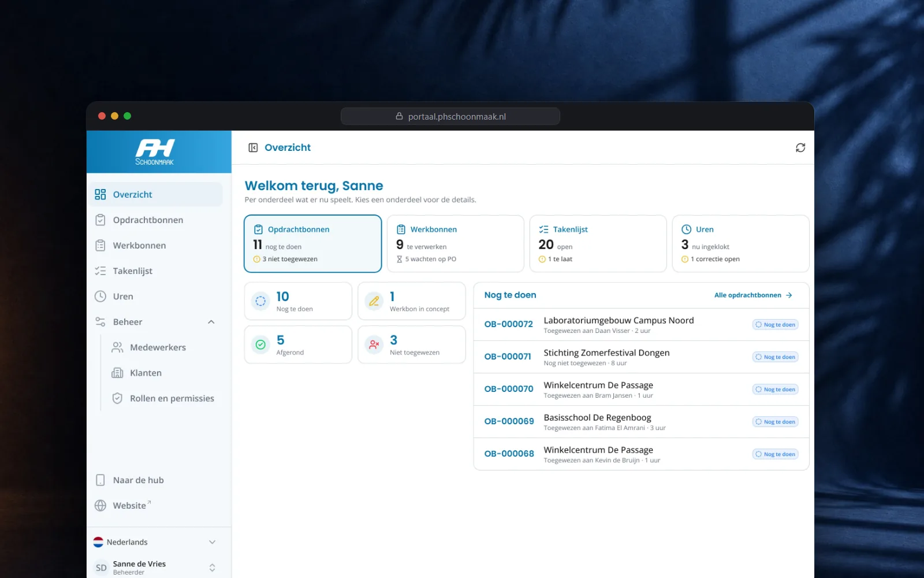924x578 pixels.
Task: Select the Werkbonnen summary card
Action: 455,243
